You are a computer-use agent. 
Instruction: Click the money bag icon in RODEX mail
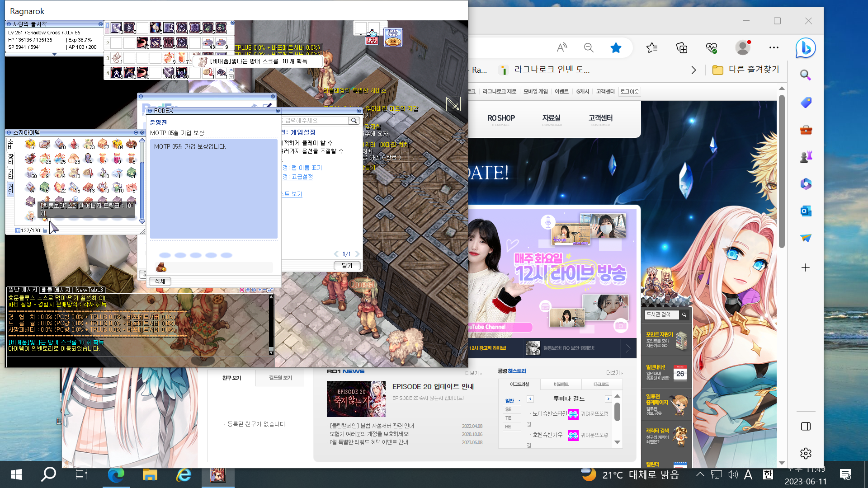click(161, 267)
